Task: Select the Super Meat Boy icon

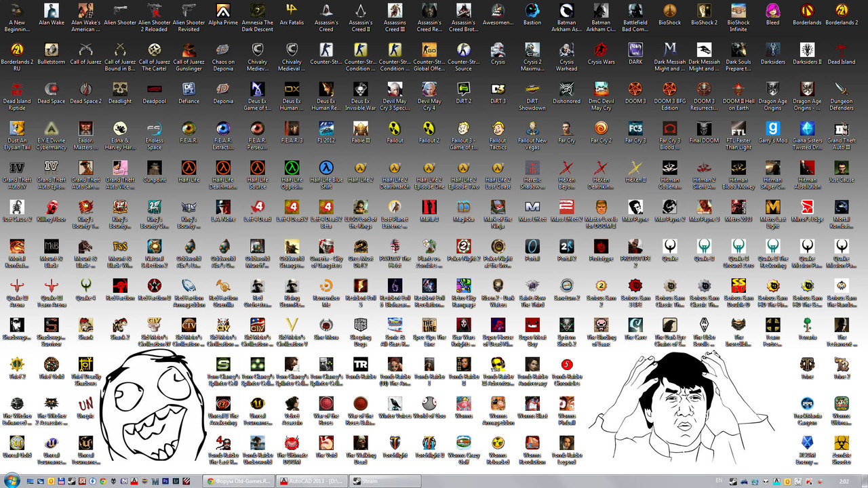Action: pyautogui.click(x=532, y=333)
